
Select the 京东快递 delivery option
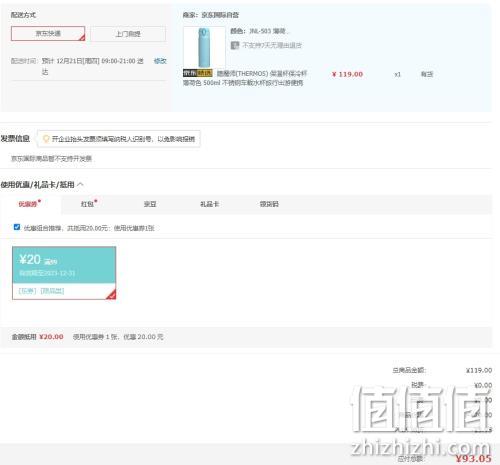pyautogui.click(x=48, y=34)
